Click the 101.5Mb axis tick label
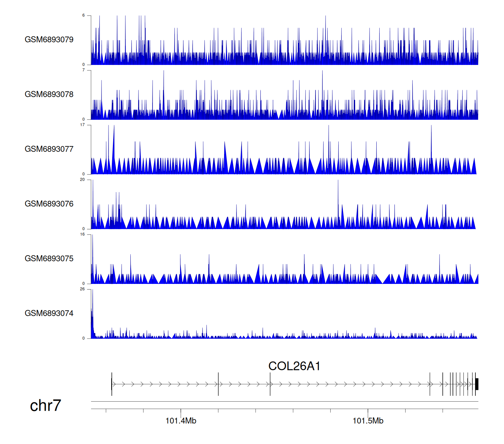Viewport: 504px width, 444px height. pyautogui.click(x=368, y=421)
